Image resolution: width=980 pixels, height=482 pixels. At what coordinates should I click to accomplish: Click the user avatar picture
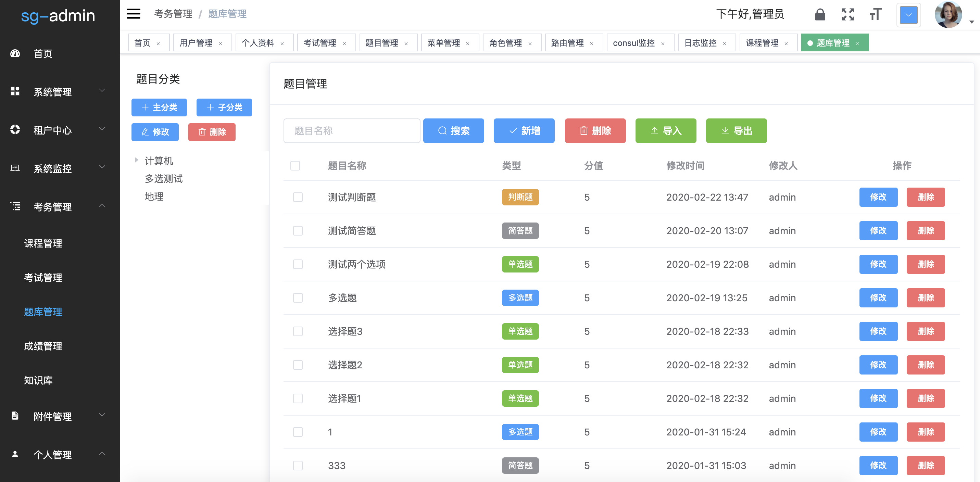[948, 15]
